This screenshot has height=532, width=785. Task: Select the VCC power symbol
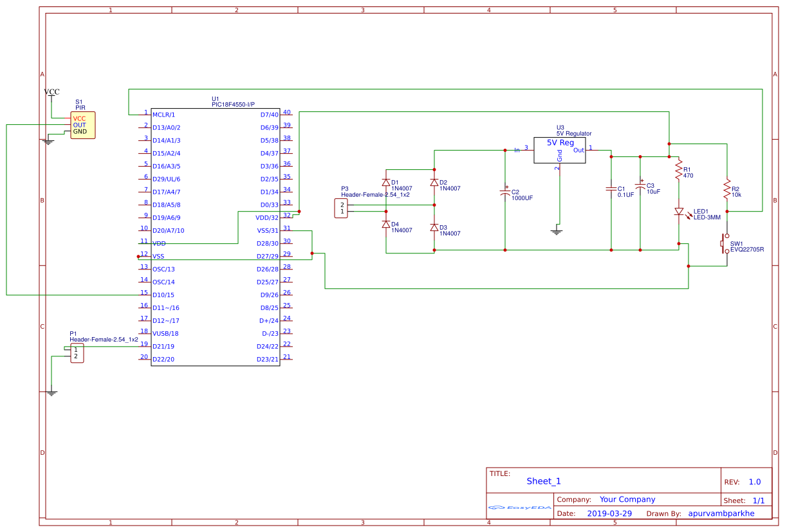tap(51, 92)
